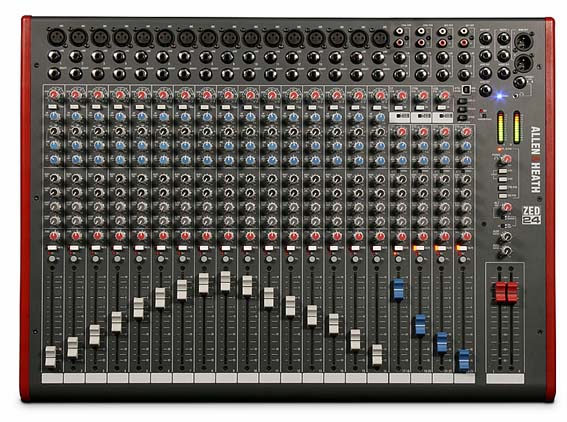The image size is (567, 422).
Task: Toggle the channel 8 mute button
Action: (204, 248)
